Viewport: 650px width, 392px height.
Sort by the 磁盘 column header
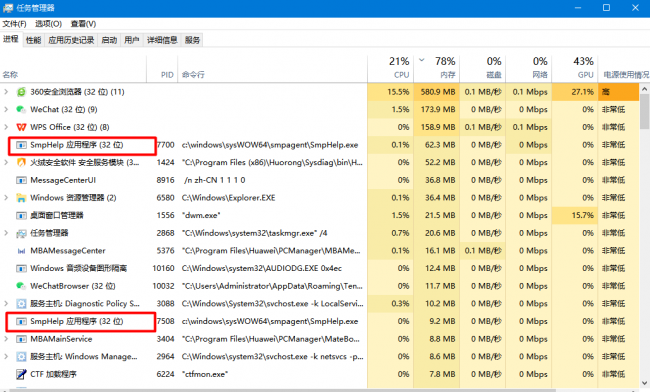coord(483,69)
